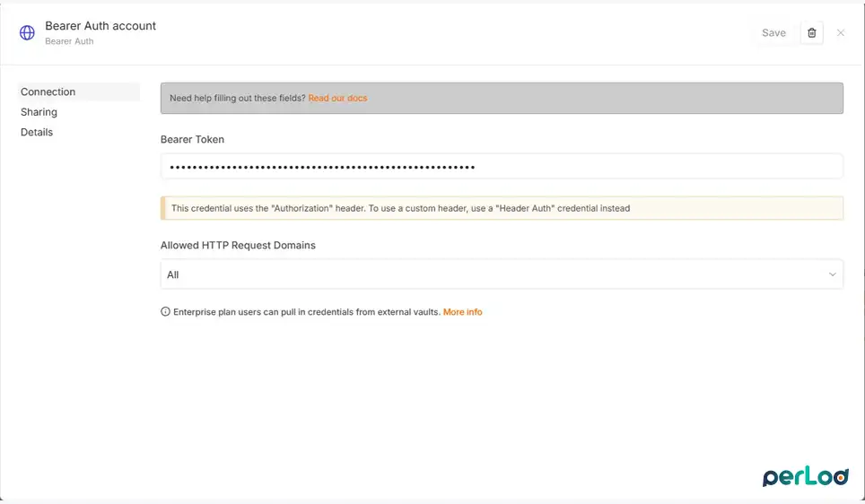Screen dimensions: 865x504
Task: Click the info icon beside Enterprise plan note
Action: [165, 311]
